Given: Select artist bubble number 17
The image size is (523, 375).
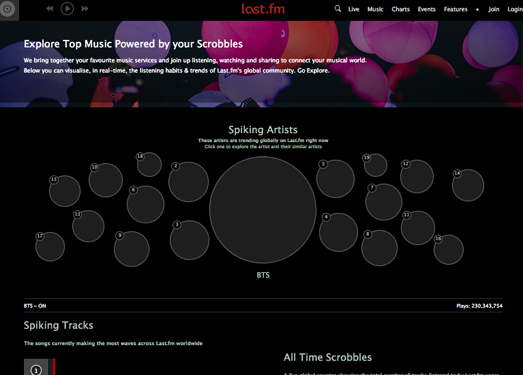Looking at the screenshot, I should point(50,247).
